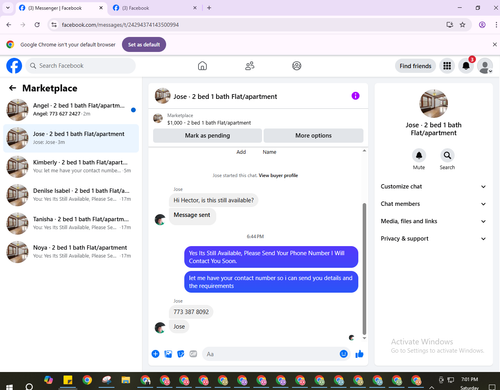Screen dimensions: 500x390
Task: Open Kimberly conversation
Action: coord(71,167)
